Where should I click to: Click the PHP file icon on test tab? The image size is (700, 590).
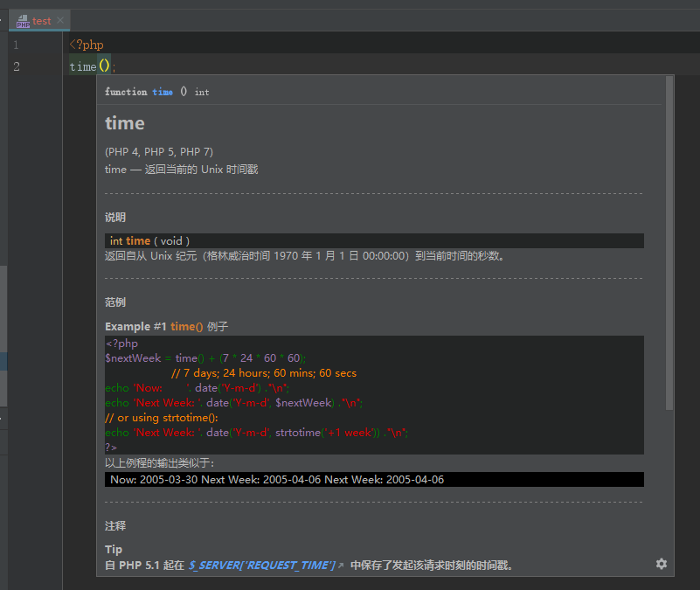point(23,21)
